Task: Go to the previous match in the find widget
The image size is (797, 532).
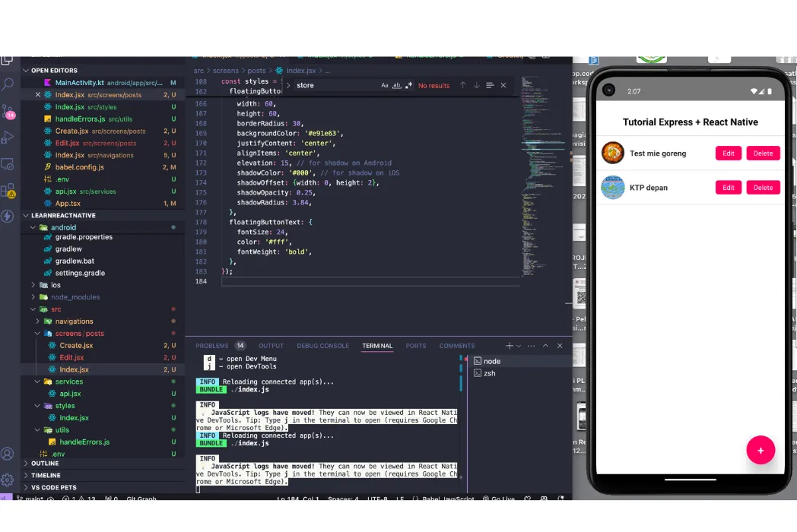Action: (x=462, y=85)
